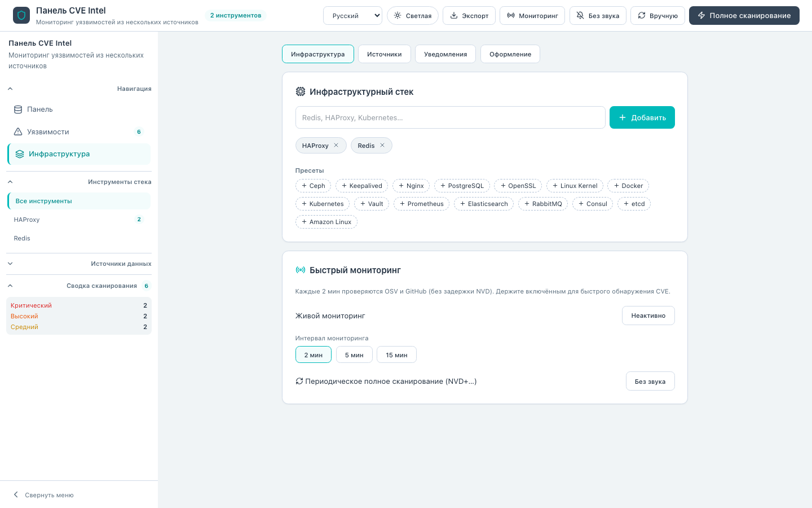
Task: Add the OpenSSL preset
Action: click(x=518, y=186)
